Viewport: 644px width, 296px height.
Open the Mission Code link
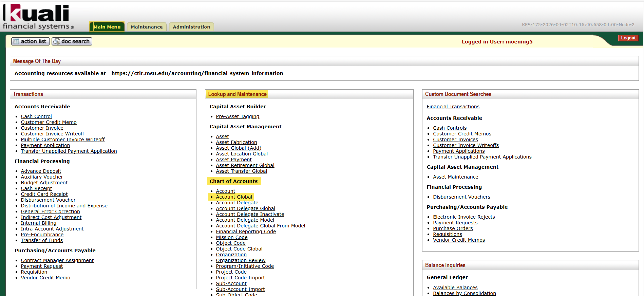click(x=232, y=237)
